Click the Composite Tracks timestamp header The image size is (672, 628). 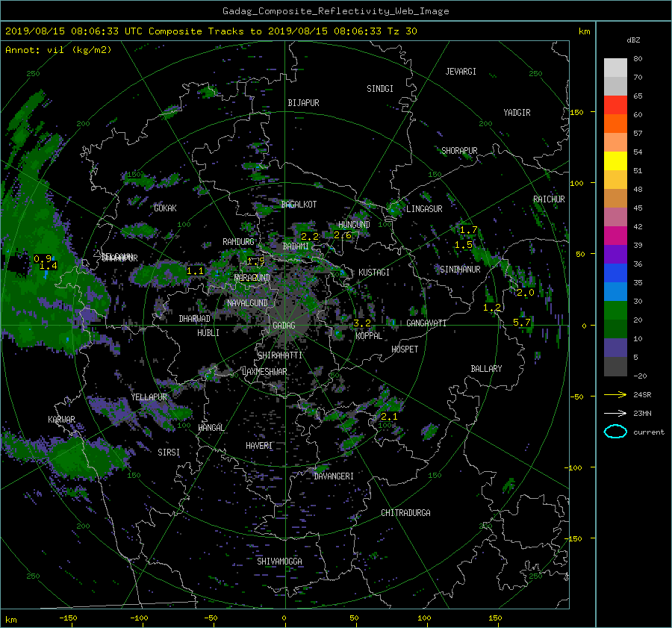coord(211,31)
